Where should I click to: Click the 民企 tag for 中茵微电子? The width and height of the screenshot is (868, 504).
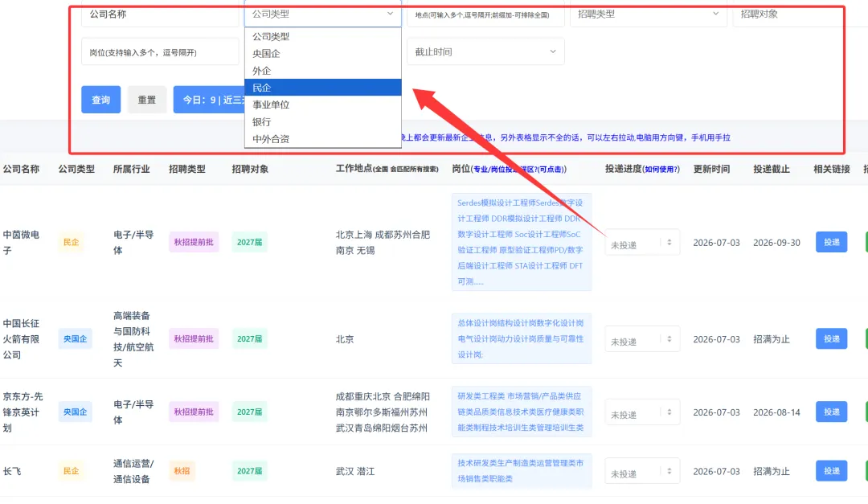coord(71,242)
